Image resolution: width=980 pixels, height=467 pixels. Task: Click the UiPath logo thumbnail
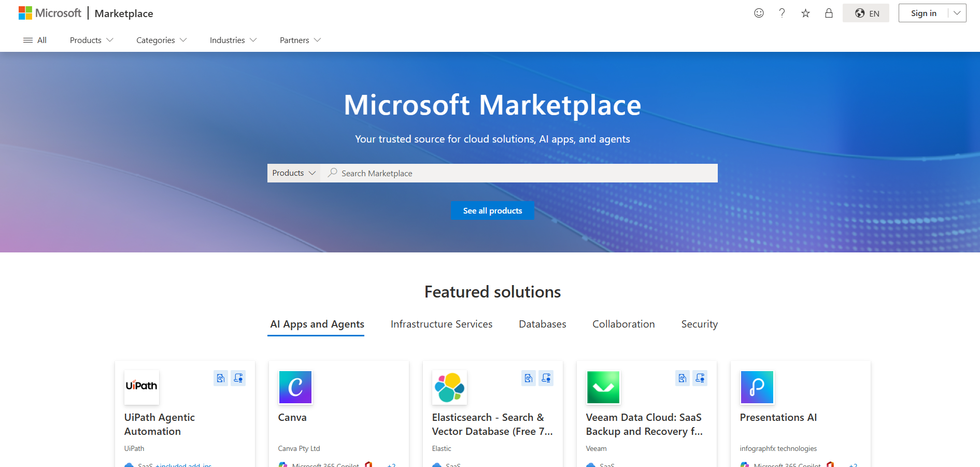(141, 387)
